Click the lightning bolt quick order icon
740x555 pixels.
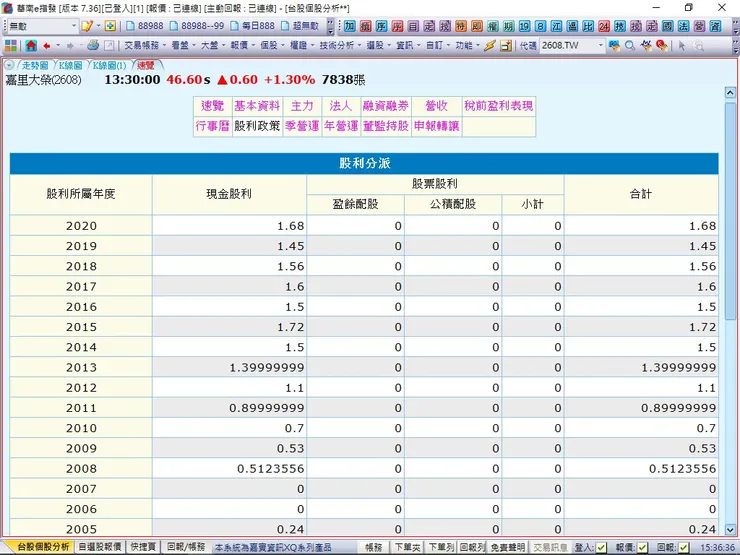tap(489, 46)
